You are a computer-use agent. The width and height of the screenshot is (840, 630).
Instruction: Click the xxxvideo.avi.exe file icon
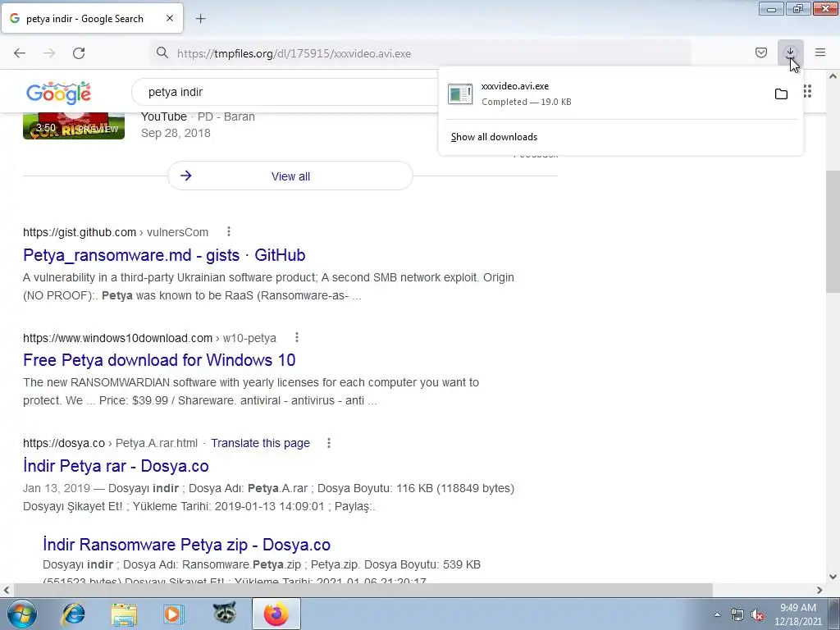tap(460, 94)
